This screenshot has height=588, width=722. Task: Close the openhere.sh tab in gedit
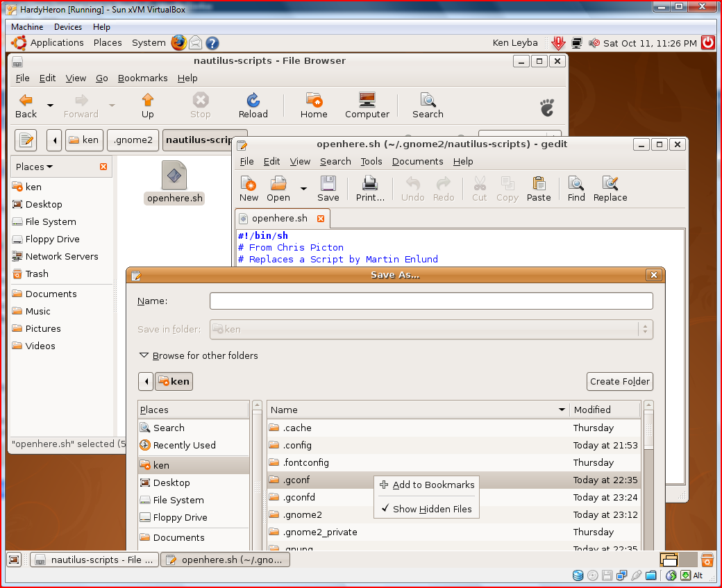321,219
